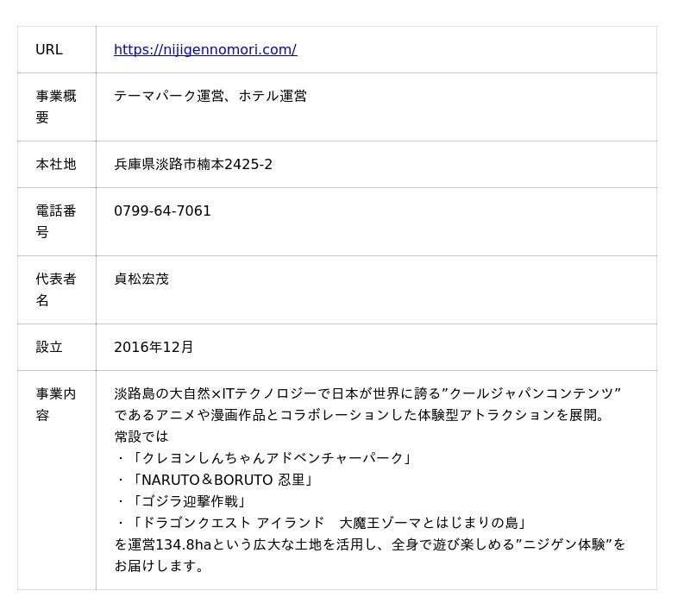Click the URL row label
This screenshot has height=616, width=690.
49,50
